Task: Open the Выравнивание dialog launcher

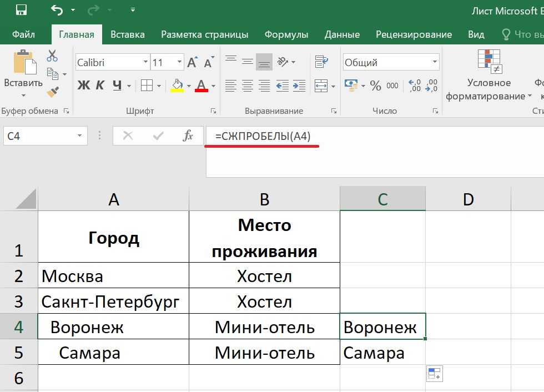Action: tap(334, 111)
